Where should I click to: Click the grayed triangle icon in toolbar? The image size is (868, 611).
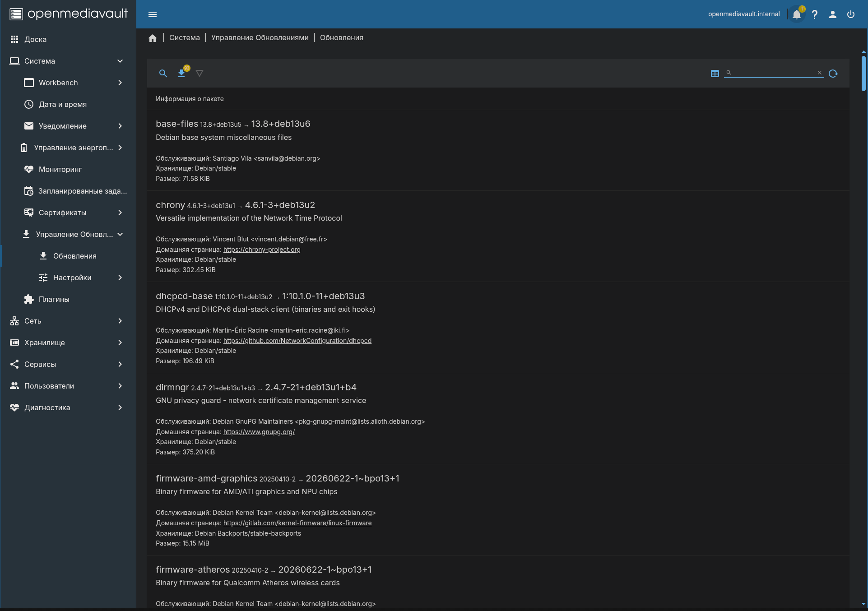click(200, 73)
